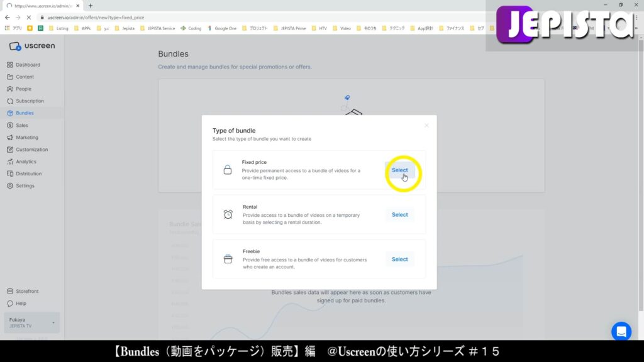644x362 pixels.
Task: Click the Fixed price lock icon
Action: click(x=227, y=170)
